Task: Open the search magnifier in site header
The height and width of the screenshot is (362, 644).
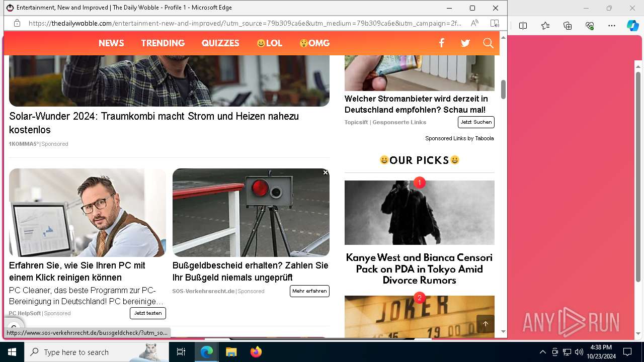Action: (488, 43)
